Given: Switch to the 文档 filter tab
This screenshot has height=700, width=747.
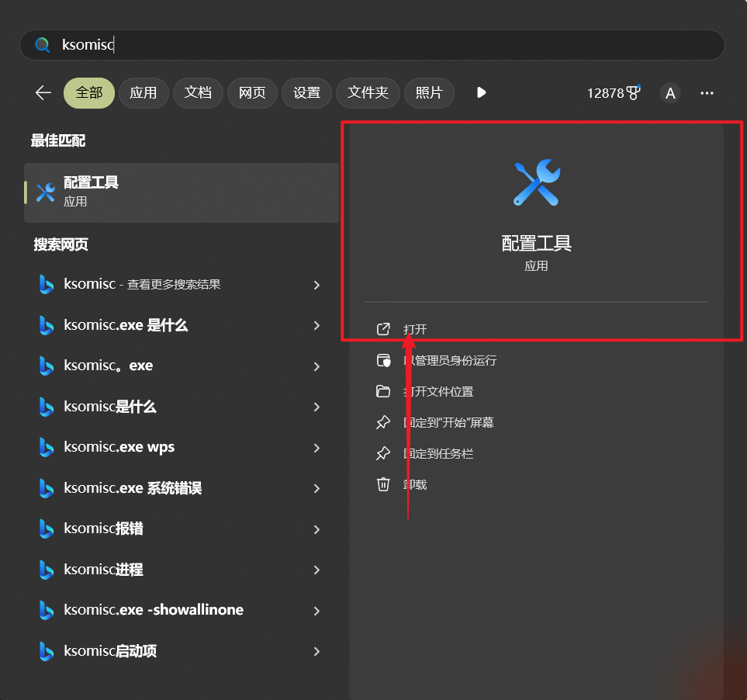Looking at the screenshot, I should [x=198, y=93].
